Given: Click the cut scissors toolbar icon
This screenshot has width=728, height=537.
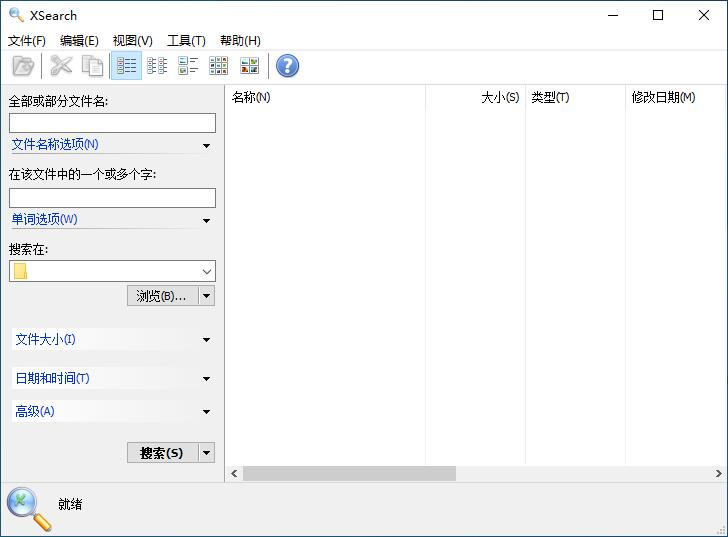Looking at the screenshot, I should point(61,66).
